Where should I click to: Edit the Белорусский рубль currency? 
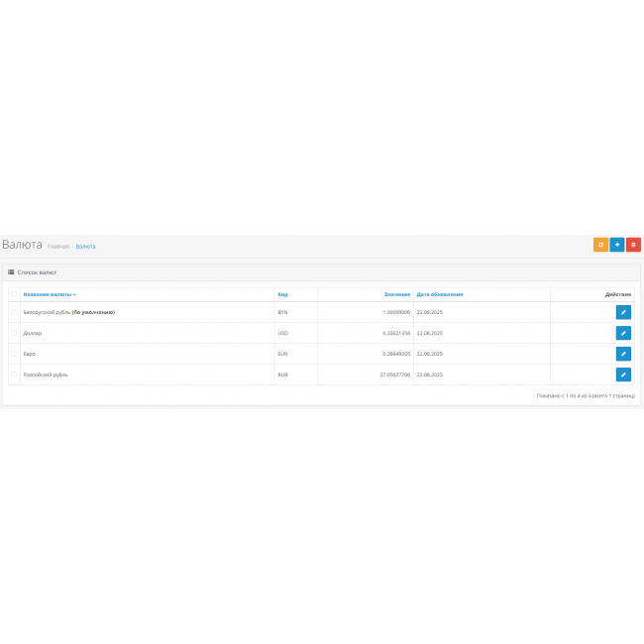point(623,312)
